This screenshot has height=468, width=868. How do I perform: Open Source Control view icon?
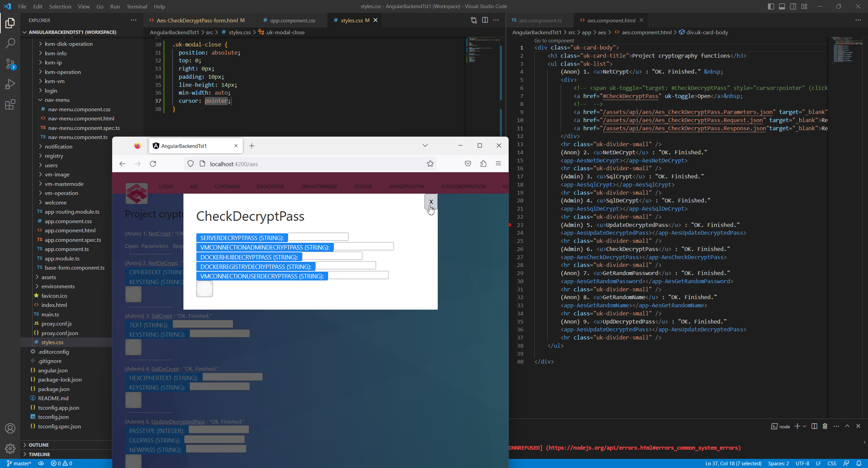10,63
